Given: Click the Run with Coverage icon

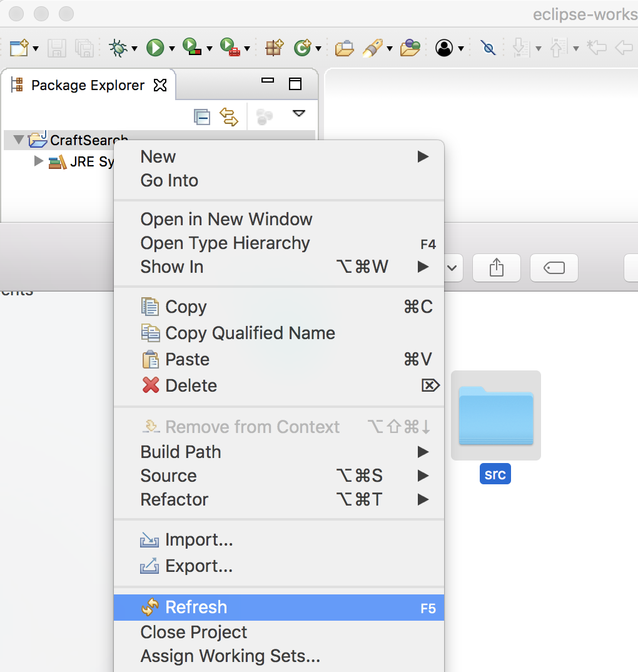Looking at the screenshot, I should [191, 48].
